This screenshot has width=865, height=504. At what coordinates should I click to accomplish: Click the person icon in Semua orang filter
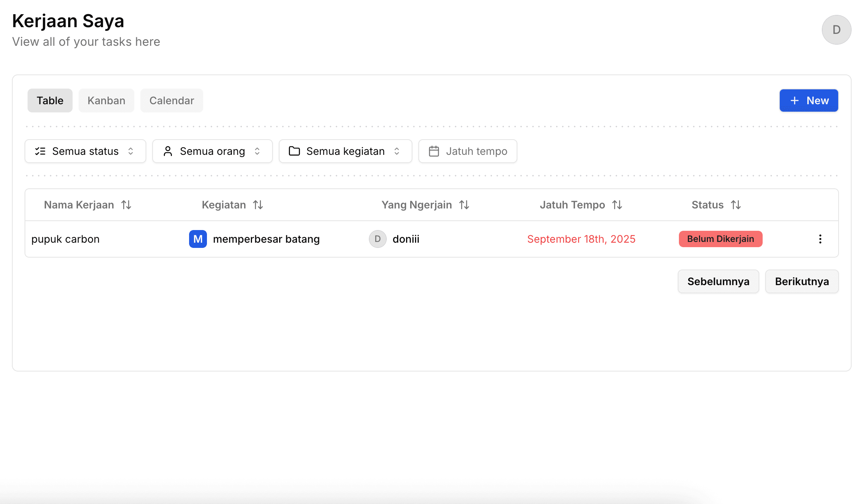point(168,151)
